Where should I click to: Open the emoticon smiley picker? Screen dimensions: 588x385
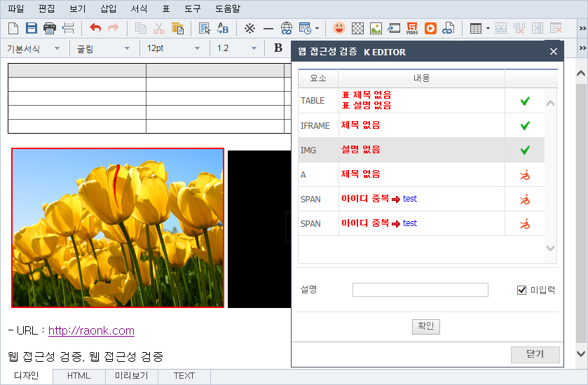(x=339, y=28)
